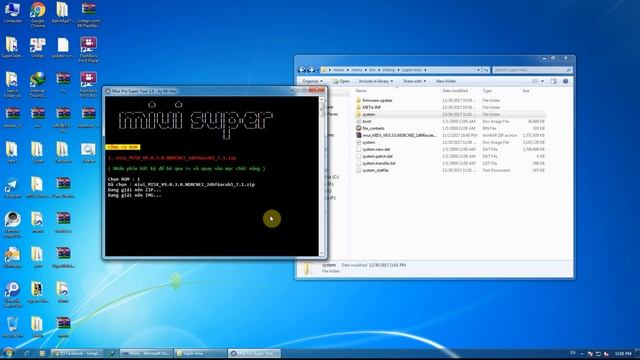
Task: Sort files by Size column header
Action: [526, 91]
